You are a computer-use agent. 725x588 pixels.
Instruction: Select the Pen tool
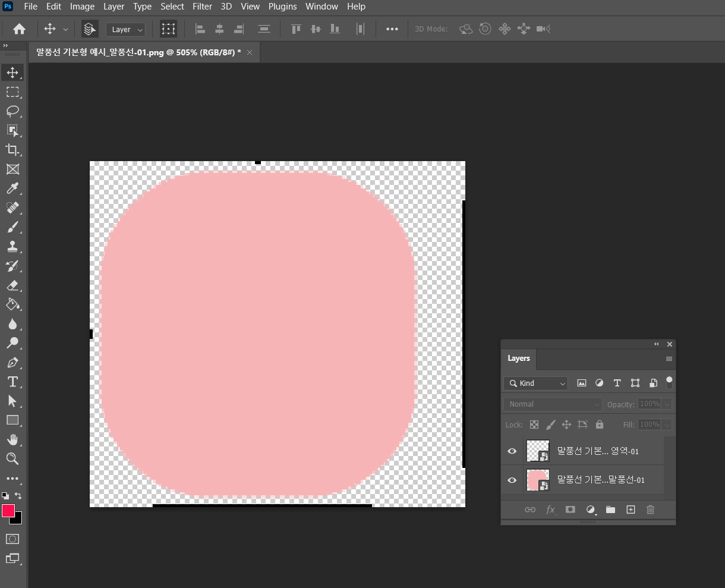click(12, 363)
